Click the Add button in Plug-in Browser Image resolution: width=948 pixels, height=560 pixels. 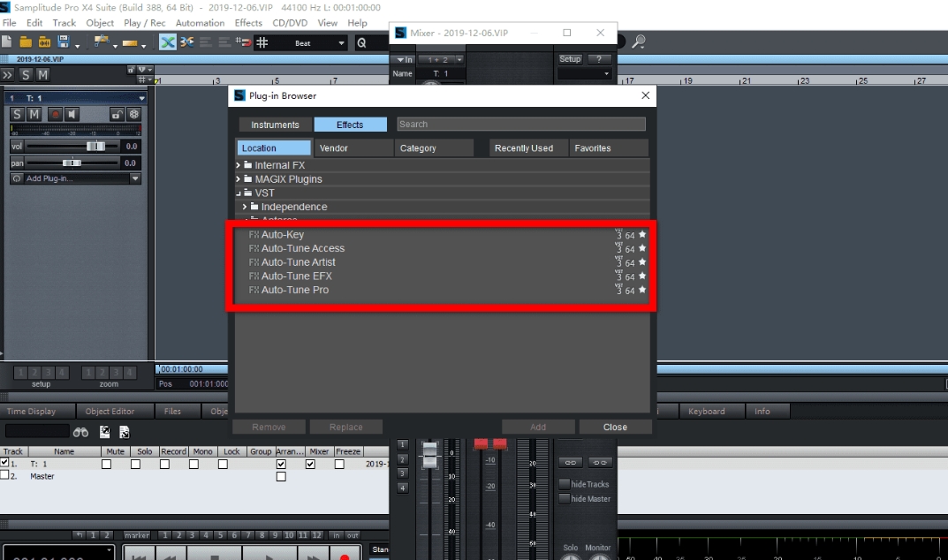click(x=538, y=427)
